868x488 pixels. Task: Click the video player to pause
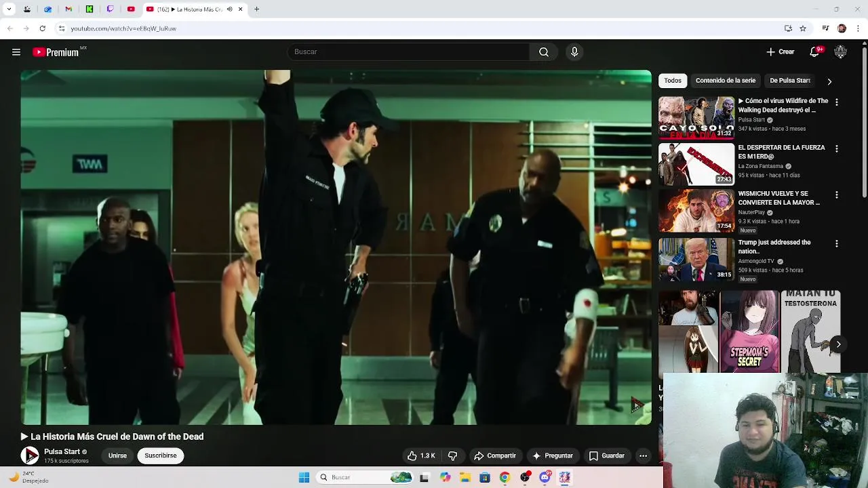[336, 247]
